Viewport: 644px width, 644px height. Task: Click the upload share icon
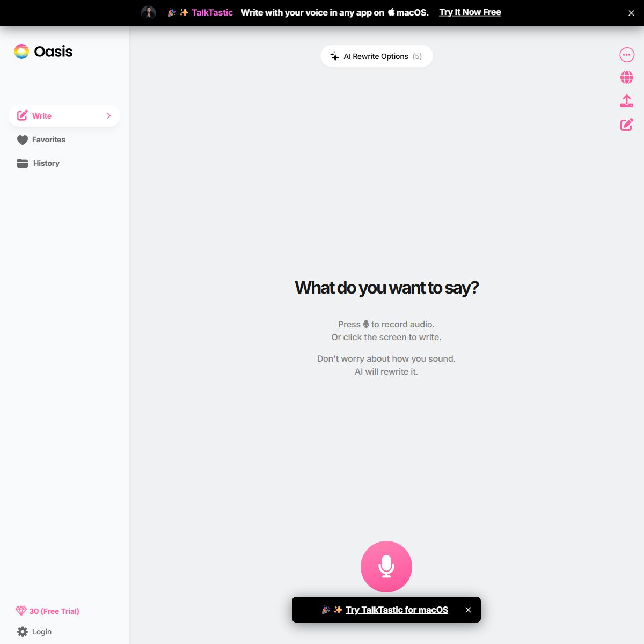point(627,101)
